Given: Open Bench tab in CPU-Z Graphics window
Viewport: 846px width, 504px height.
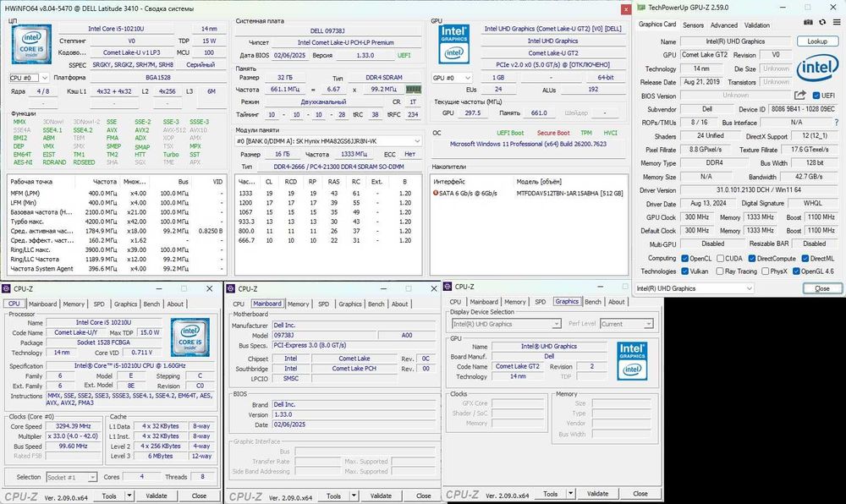Looking at the screenshot, I should pos(592,302).
